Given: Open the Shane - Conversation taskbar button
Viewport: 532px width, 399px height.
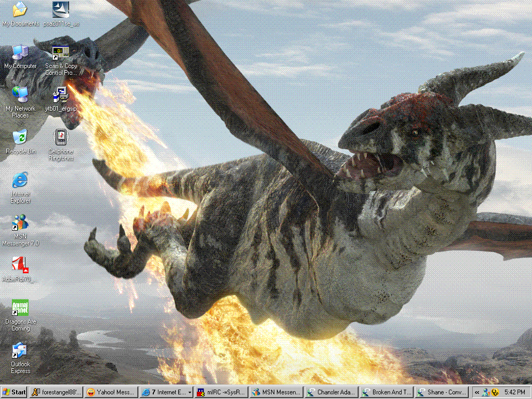Looking at the screenshot, I should click(x=442, y=392).
